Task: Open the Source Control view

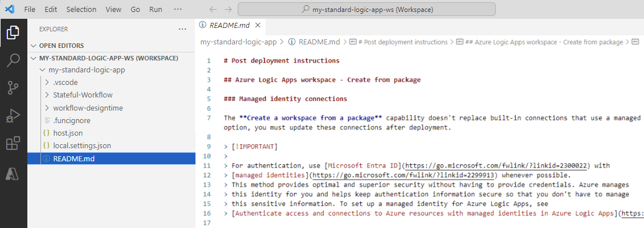Action: click(x=13, y=88)
